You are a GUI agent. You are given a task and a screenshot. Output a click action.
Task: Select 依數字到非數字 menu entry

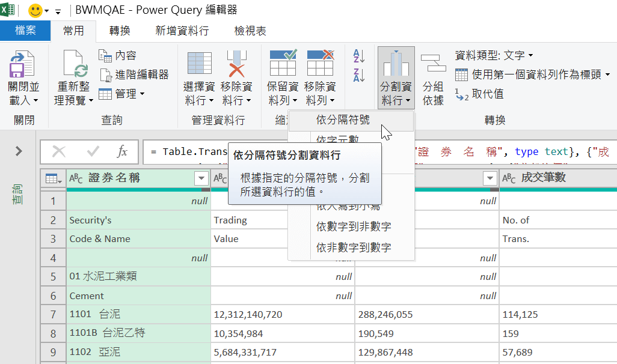point(354,226)
